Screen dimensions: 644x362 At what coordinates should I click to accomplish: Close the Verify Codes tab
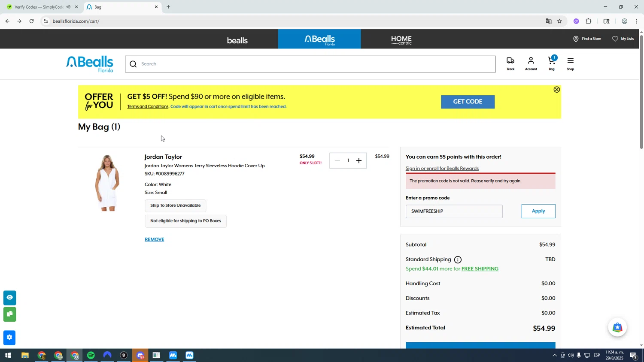click(x=76, y=7)
